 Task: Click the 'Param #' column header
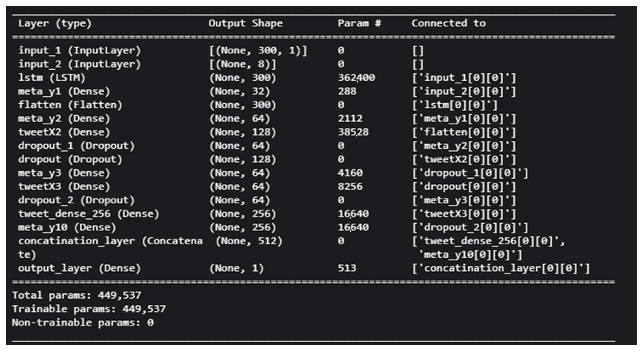359,23
